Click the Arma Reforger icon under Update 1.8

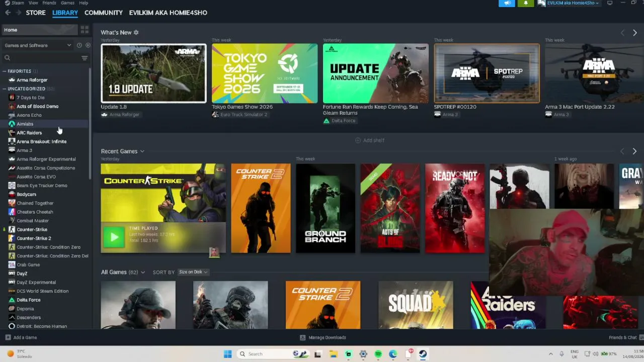[104, 115]
